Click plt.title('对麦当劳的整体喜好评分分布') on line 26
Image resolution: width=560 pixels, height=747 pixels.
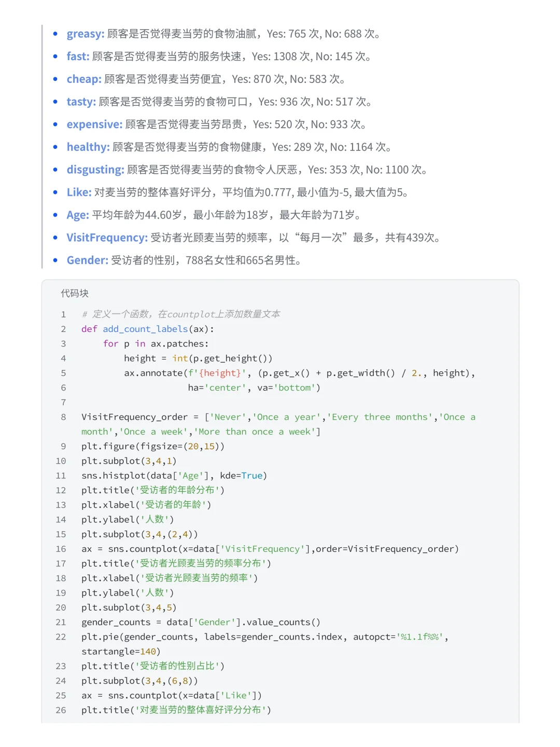point(176,710)
